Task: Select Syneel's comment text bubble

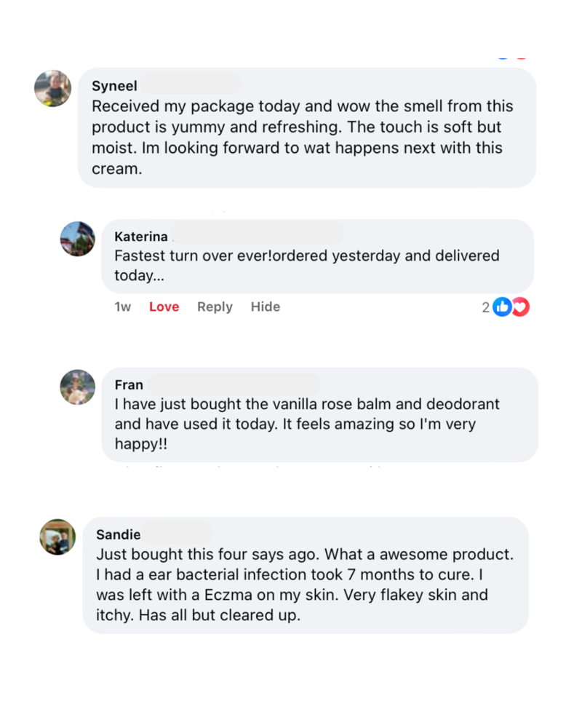Action: click(306, 137)
